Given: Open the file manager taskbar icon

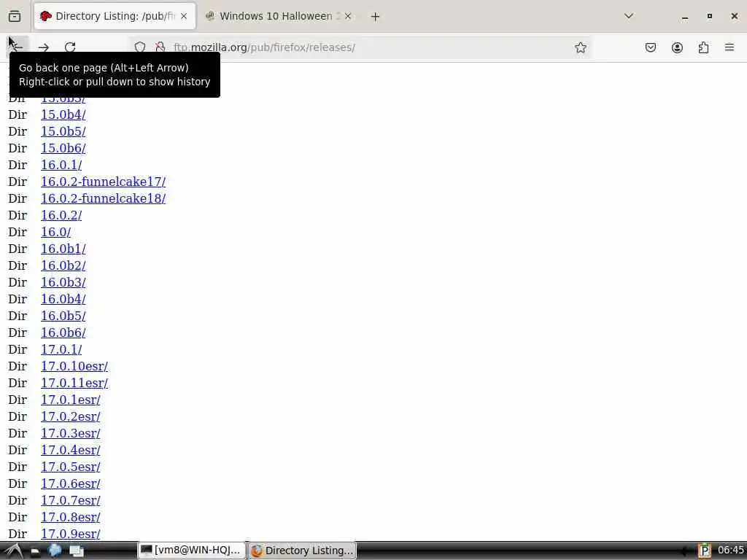Looking at the screenshot, I should click(35, 551).
